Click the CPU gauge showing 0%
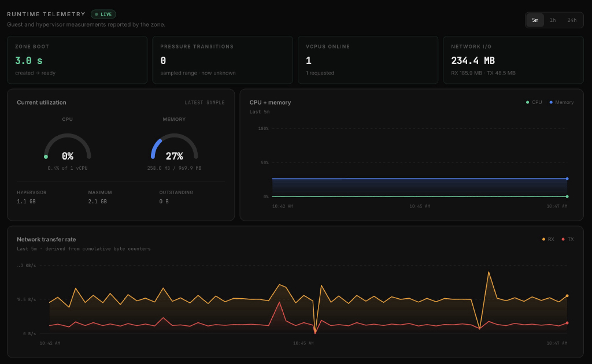 click(x=68, y=147)
